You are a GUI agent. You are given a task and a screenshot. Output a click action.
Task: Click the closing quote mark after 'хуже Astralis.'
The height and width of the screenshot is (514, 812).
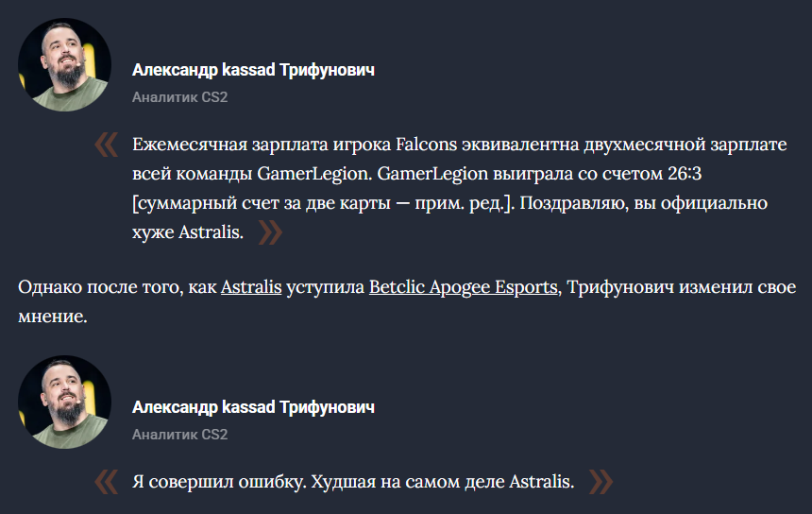coord(270,232)
